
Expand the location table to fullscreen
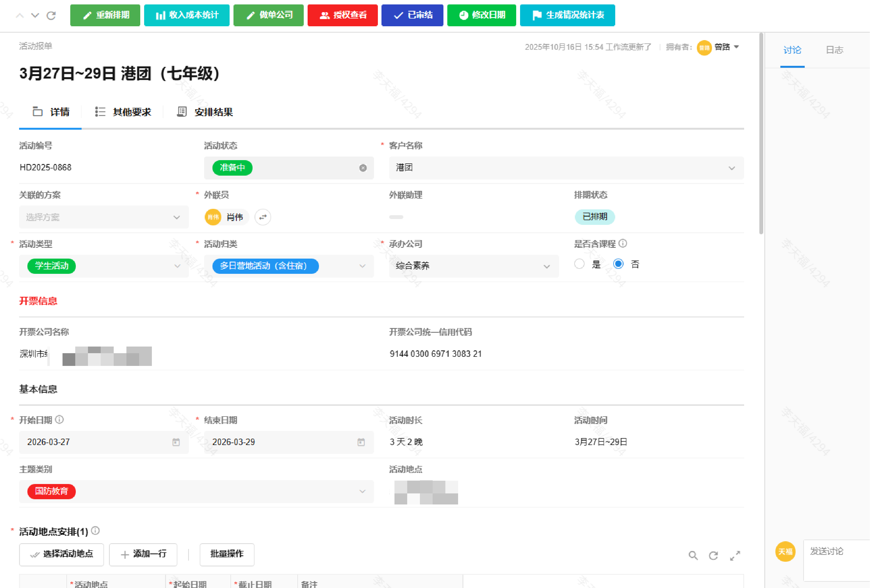pyautogui.click(x=734, y=555)
